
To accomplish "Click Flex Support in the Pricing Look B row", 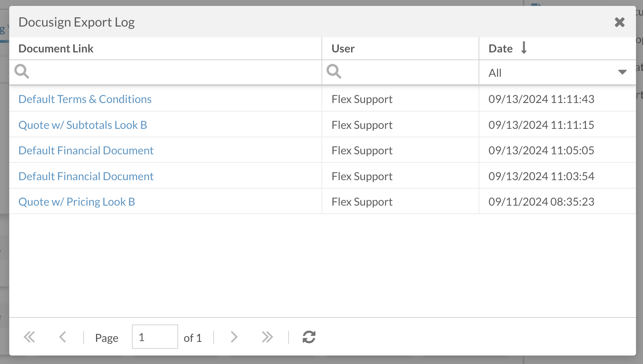I will pos(362,202).
